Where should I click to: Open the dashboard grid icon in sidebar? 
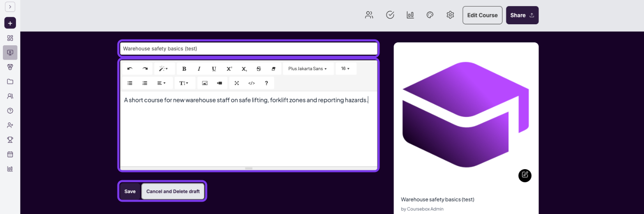(x=10, y=38)
